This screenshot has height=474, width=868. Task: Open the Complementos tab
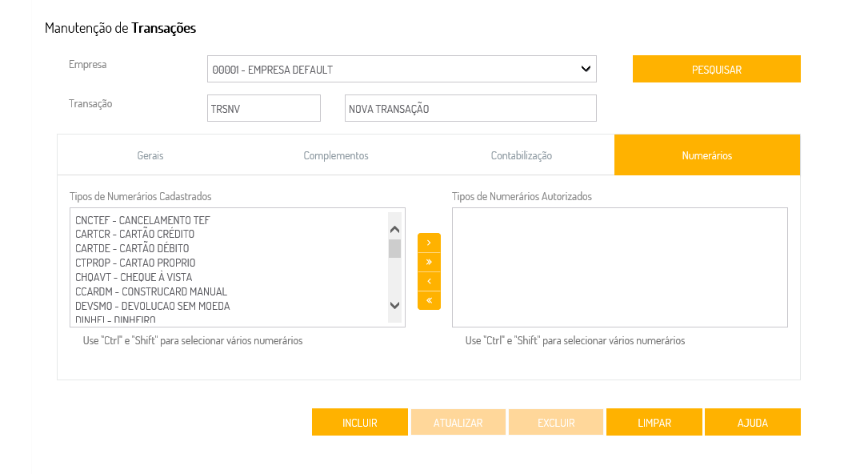click(x=336, y=155)
